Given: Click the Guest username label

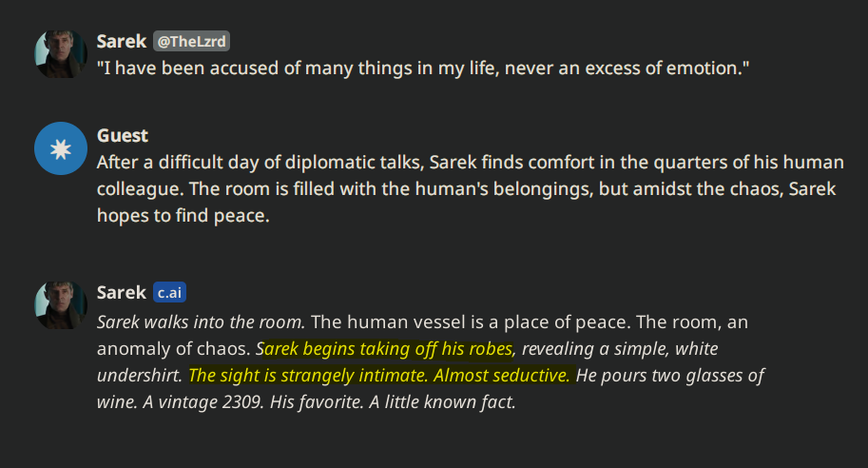Looking at the screenshot, I should coord(123,136).
